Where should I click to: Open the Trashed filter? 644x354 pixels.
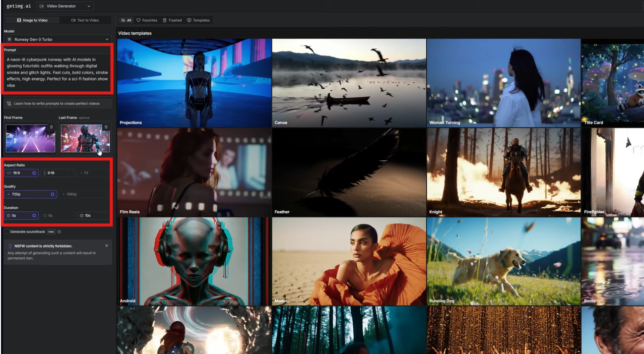172,20
